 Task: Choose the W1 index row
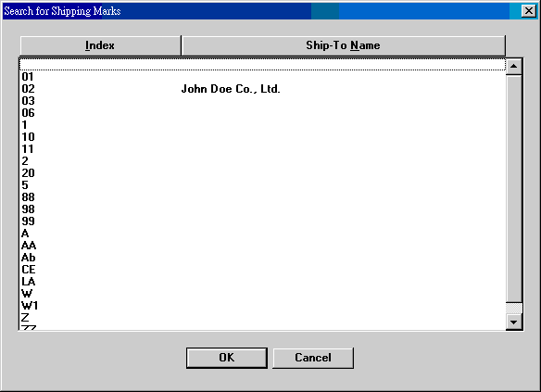tap(262, 306)
